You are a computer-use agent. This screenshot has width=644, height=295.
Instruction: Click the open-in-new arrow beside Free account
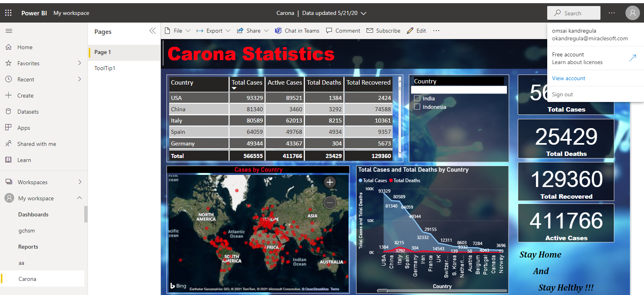633,58
